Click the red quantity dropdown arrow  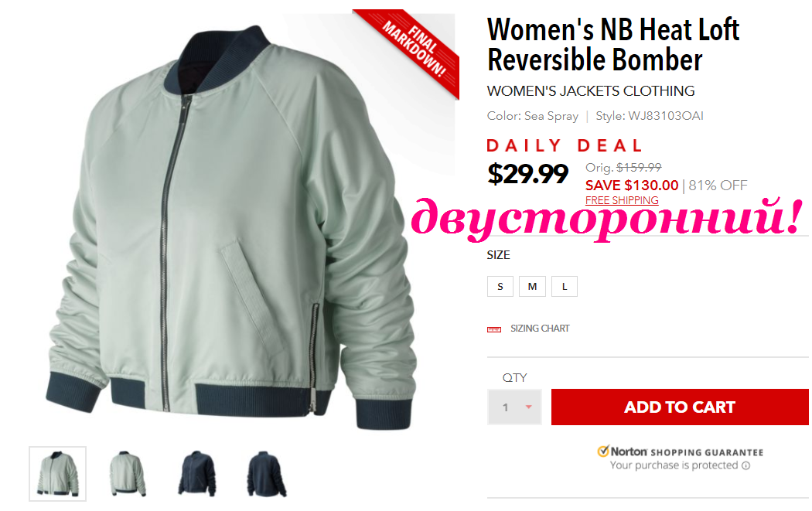[x=529, y=407]
